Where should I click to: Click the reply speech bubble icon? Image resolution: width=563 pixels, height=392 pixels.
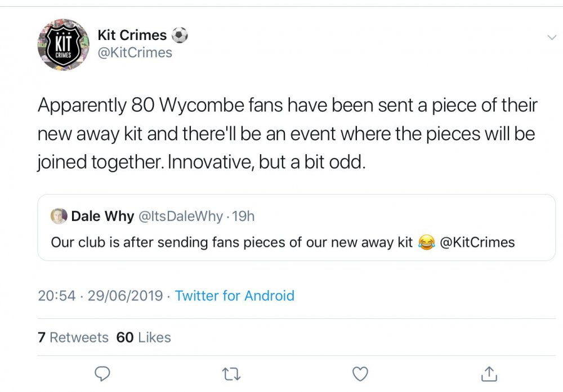point(102,373)
